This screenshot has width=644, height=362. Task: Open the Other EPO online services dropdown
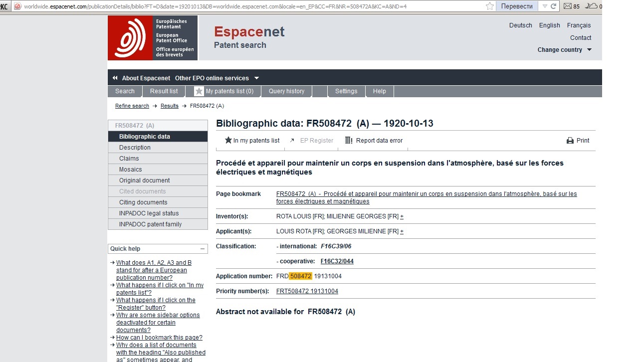[x=257, y=78]
